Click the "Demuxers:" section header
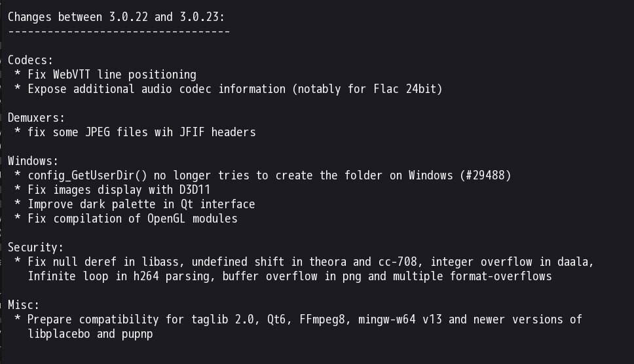This screenshot has width=634, height=364. (37, 118)
